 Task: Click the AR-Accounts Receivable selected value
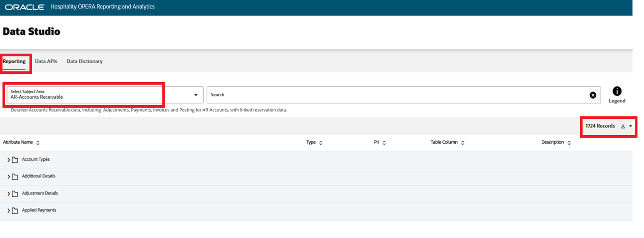(x=37, y=97)
